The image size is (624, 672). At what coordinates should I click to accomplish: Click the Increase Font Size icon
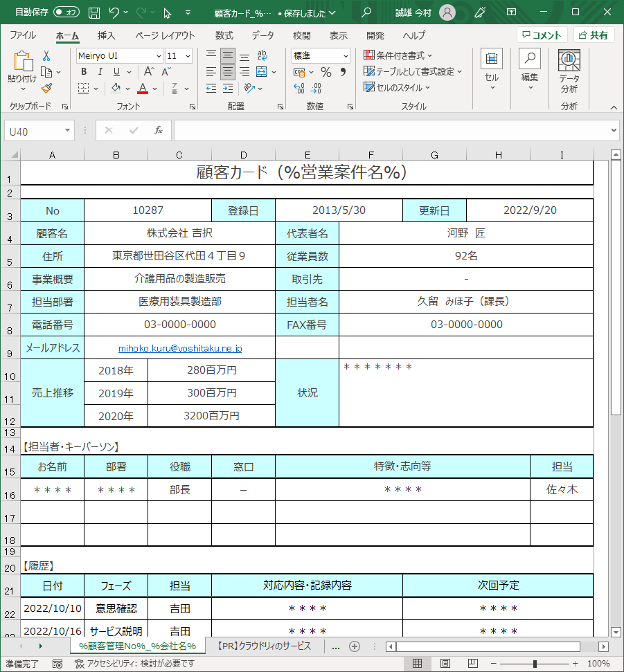coord(149,72)
